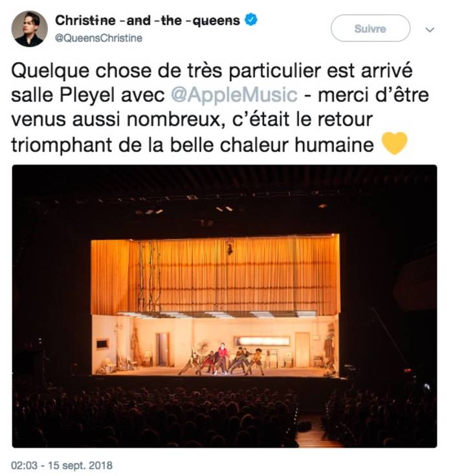Image resolution: width=453 pixels, height=476 pixels.
Task: Open the @AppleMusic mention
Action: 234,95
